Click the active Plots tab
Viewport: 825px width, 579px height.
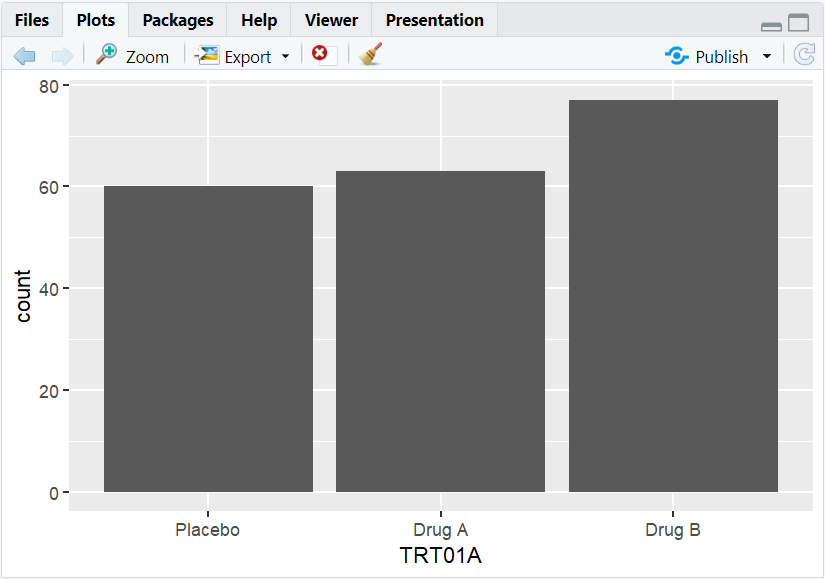click(x=95, y=19)
